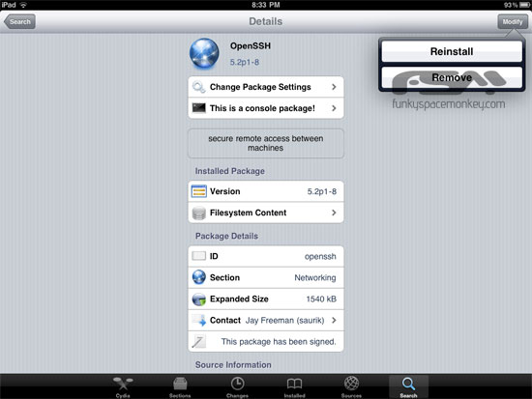Image resolution: width=532 pixels, height=399 pixels.
Task: Tap the OpenSSH globe package icon
Action: 204,53
